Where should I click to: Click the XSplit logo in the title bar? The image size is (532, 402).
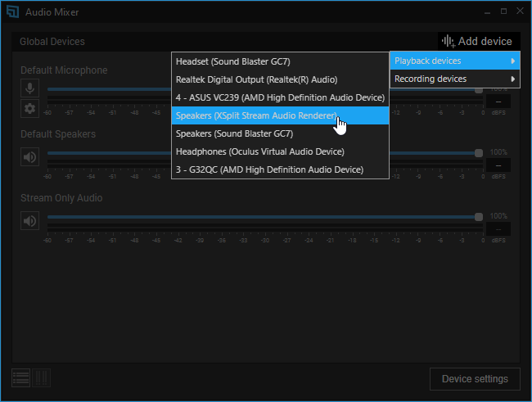coord(12,11)
